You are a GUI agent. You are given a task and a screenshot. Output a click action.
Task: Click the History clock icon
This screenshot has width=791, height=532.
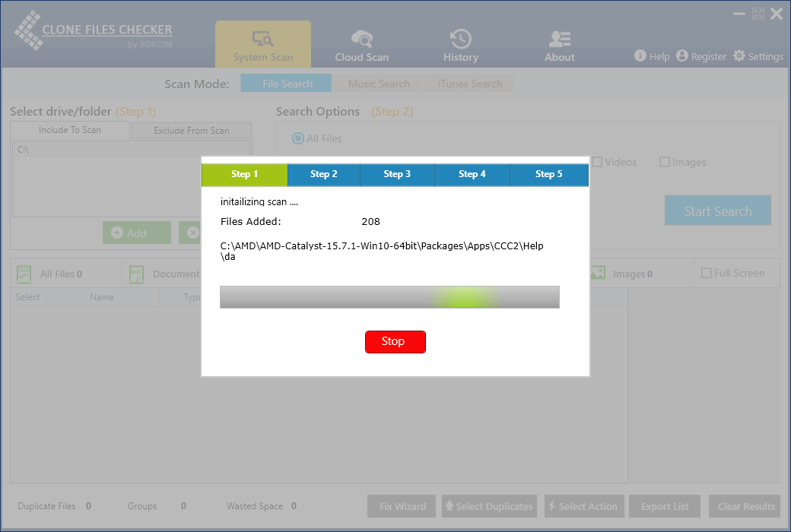461,39
